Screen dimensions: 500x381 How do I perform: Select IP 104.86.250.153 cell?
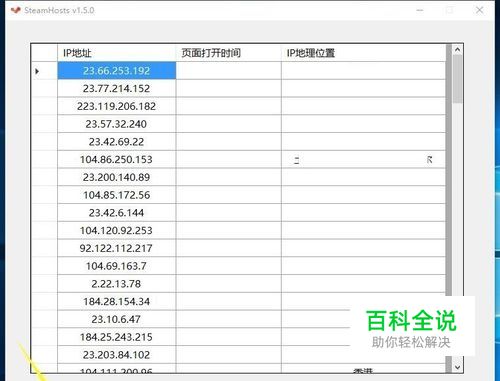(x=117, y=159)
